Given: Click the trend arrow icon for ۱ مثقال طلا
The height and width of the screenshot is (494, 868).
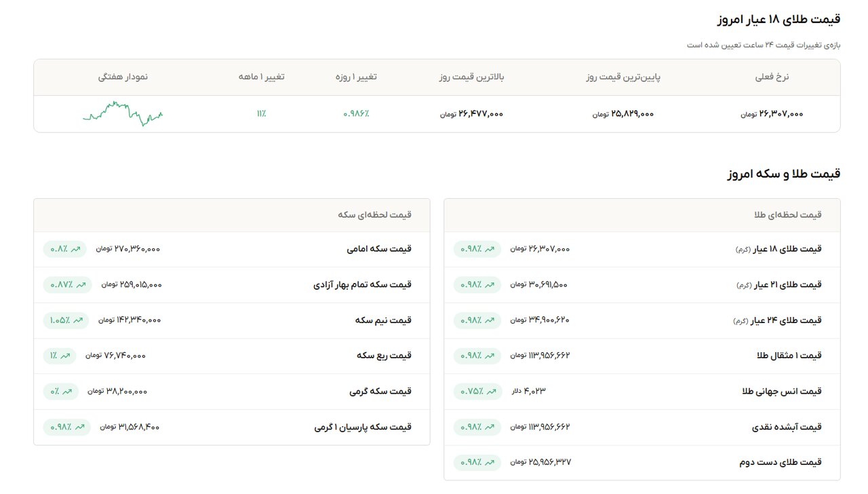Looking at the screenshot, I should coord(490,356).
